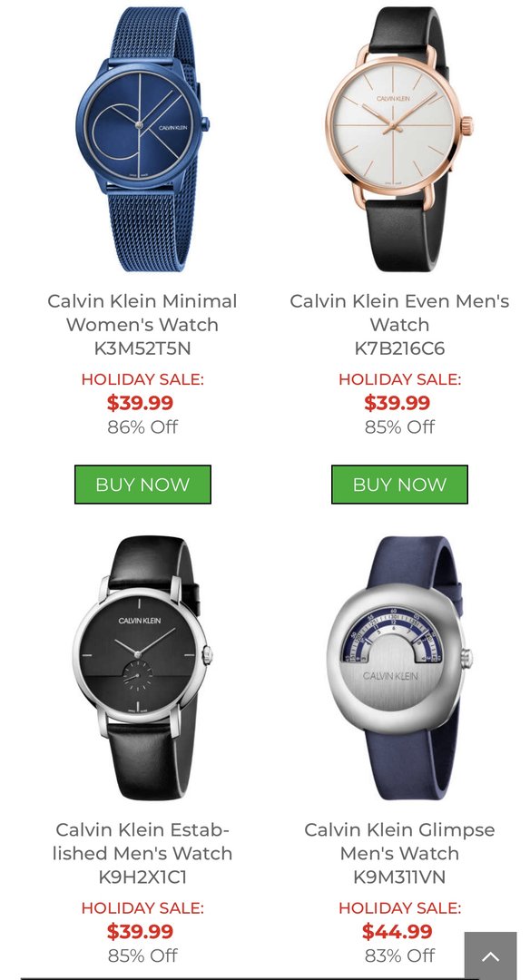Open Calvin Klein Established Men's Watch K9H2X1C1 link

[142, 853]
